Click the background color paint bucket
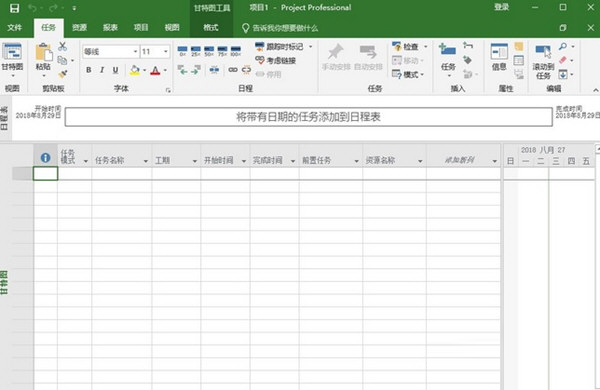Viewport: 600px width, 390px height. 135,70
